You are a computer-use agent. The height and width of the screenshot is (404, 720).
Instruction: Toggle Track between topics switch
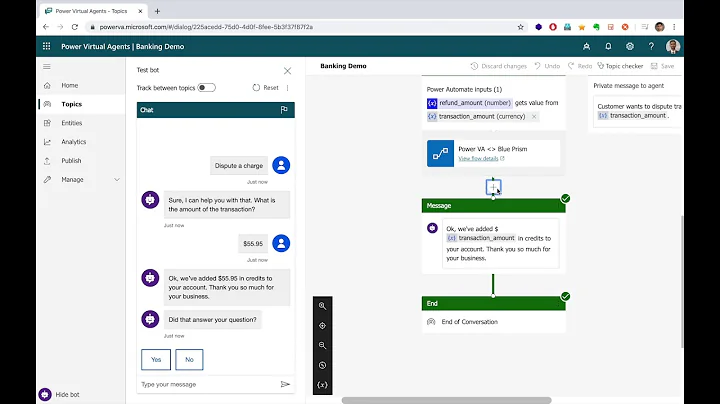pyautogui.click(x=206, y=88)
